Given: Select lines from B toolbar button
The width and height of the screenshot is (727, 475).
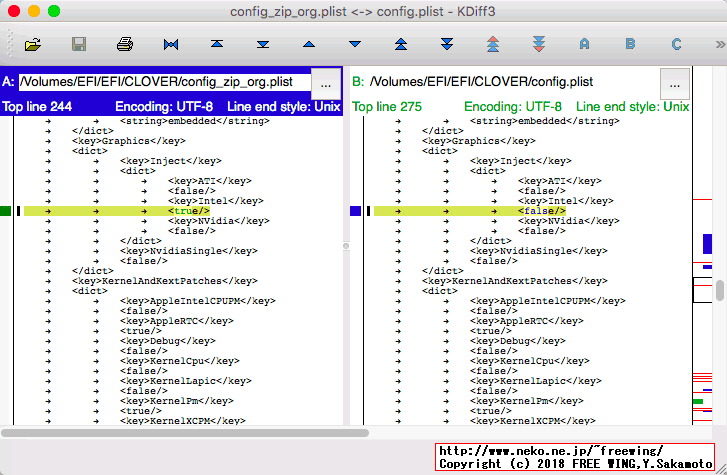Looking at the screenshot, I should (631, 45).
